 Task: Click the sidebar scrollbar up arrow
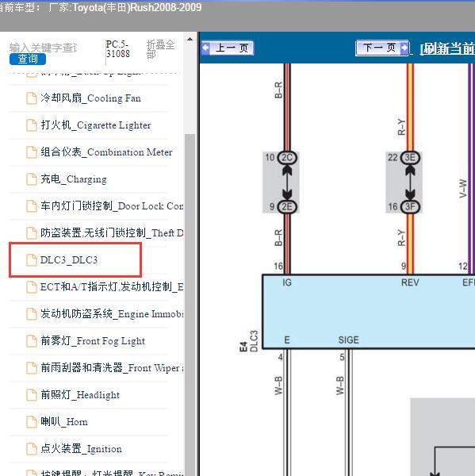click(x=190, y=39)
